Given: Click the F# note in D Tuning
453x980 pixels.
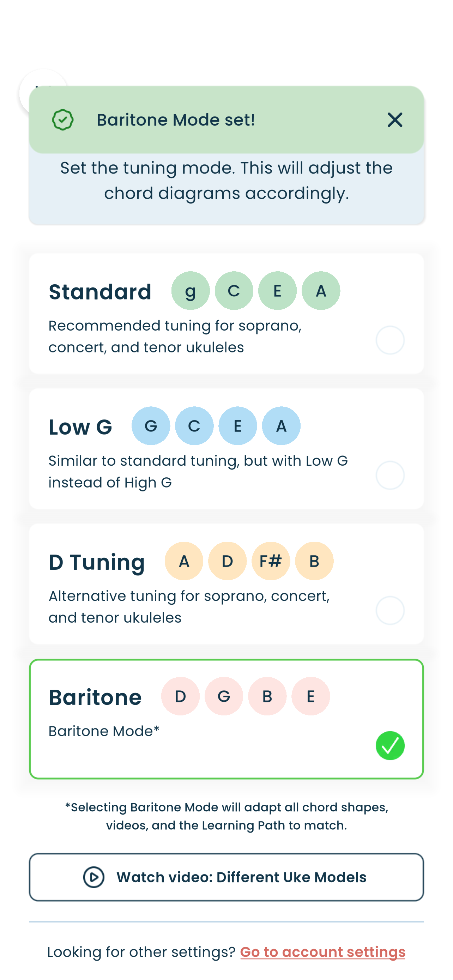Looking at the screenshot, I should click(271, 561).
